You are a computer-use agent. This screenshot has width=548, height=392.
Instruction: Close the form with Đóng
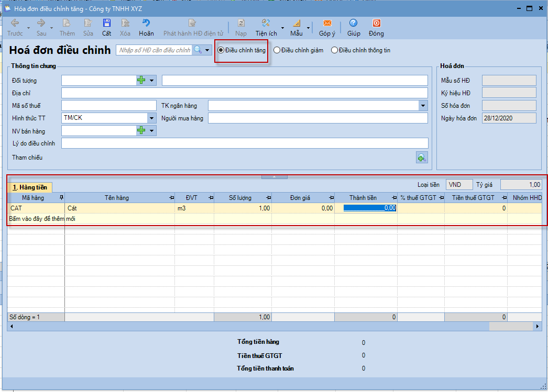click(x=376, y=28)
